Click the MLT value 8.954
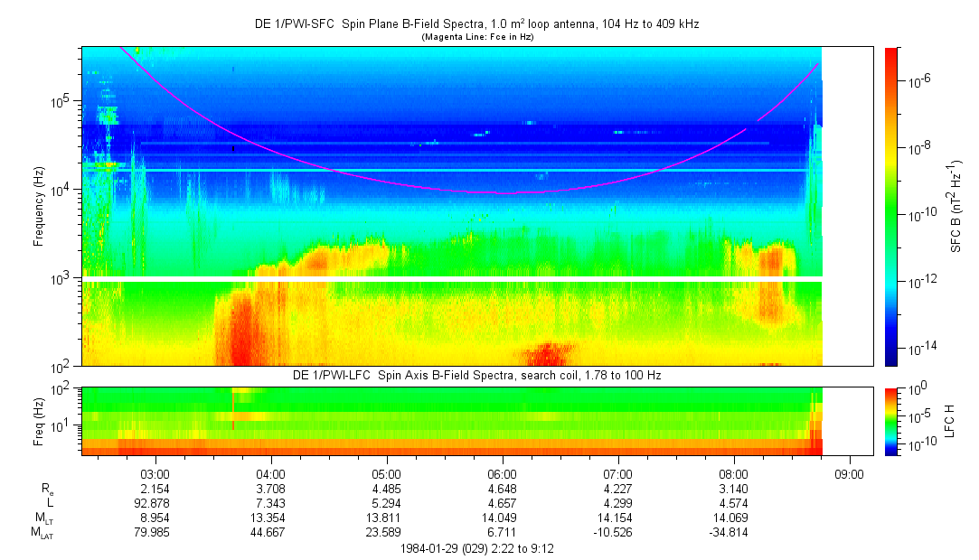Image resolution: width=979 pixels, height=560 pixels. tap(155, 518)
